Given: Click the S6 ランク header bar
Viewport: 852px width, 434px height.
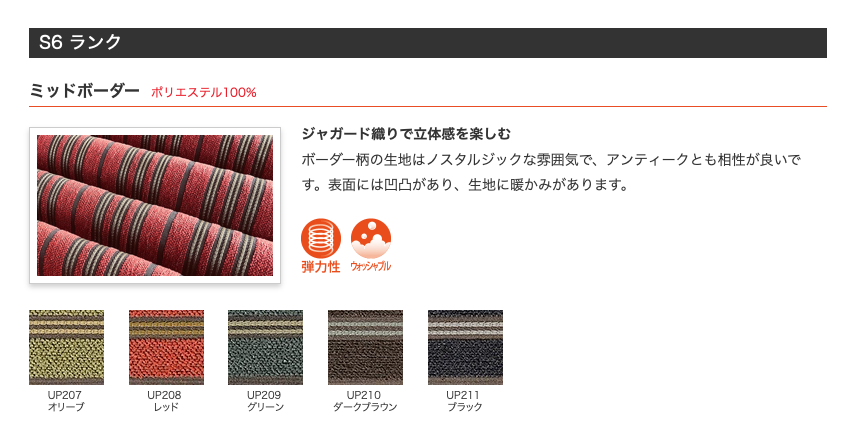Looking at the screenshot, I should (x=428, y=43).
